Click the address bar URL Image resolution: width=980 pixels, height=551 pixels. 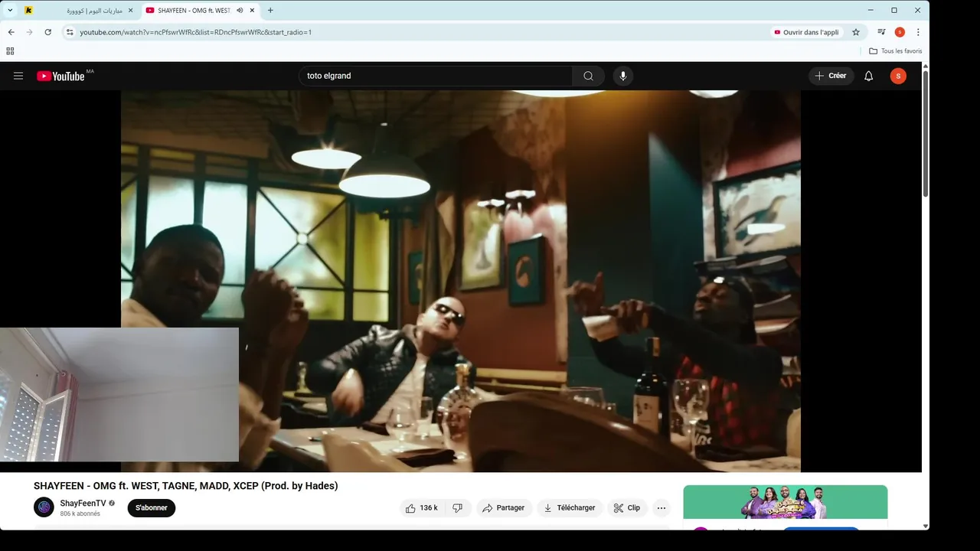click(195, 32)
